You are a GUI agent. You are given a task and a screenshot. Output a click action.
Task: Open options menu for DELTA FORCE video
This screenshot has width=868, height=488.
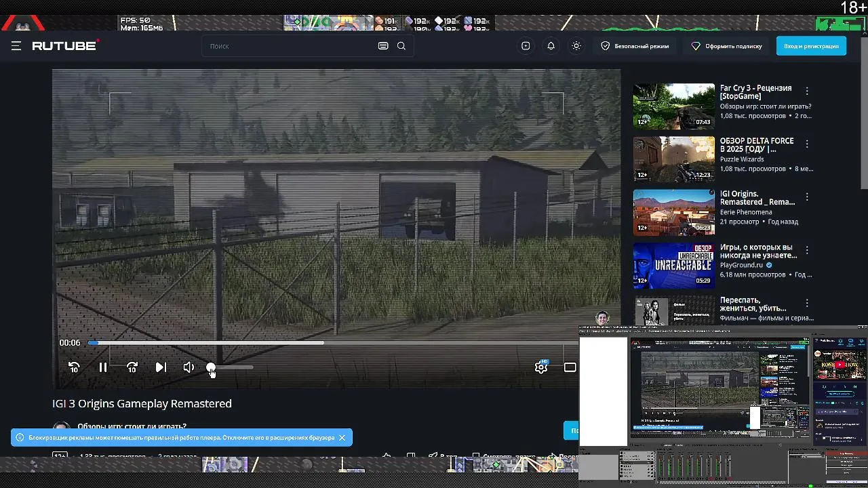(x=807, y=144)
